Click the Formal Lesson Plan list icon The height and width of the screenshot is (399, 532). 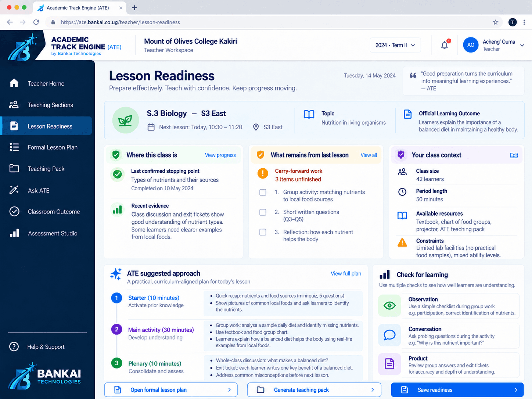14,147
